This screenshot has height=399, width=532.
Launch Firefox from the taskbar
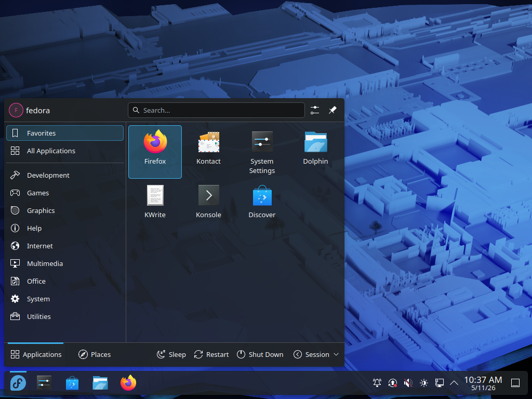click(x=128, y=383)
